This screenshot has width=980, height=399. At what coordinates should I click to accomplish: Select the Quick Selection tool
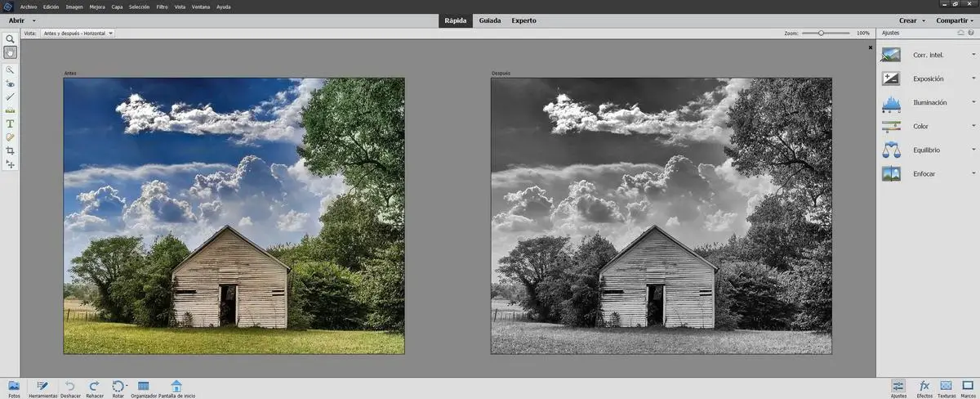[x=10, y=70]
